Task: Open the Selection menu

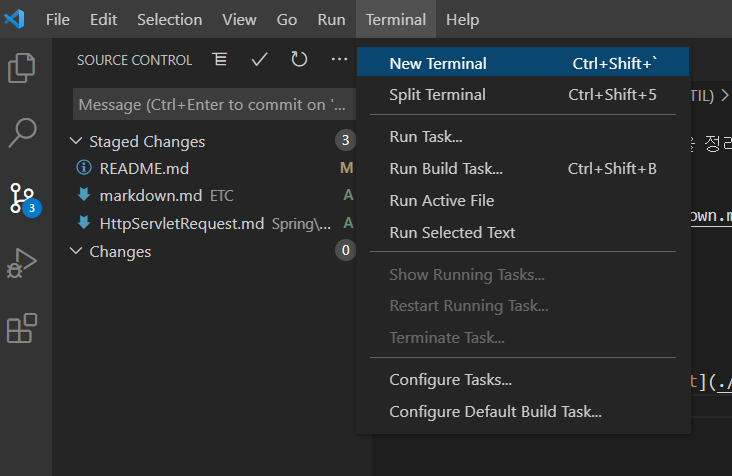Action: pos(169,19)
